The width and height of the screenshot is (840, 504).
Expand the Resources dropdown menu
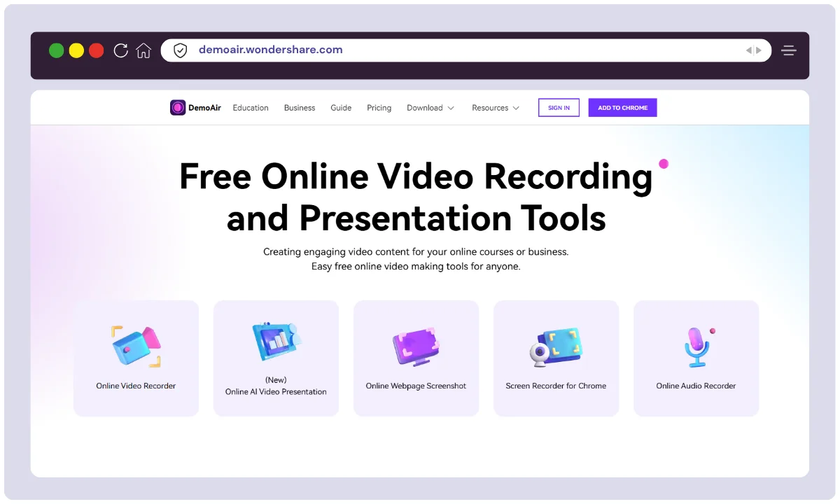pyautogui.click(x=496, y=108)
